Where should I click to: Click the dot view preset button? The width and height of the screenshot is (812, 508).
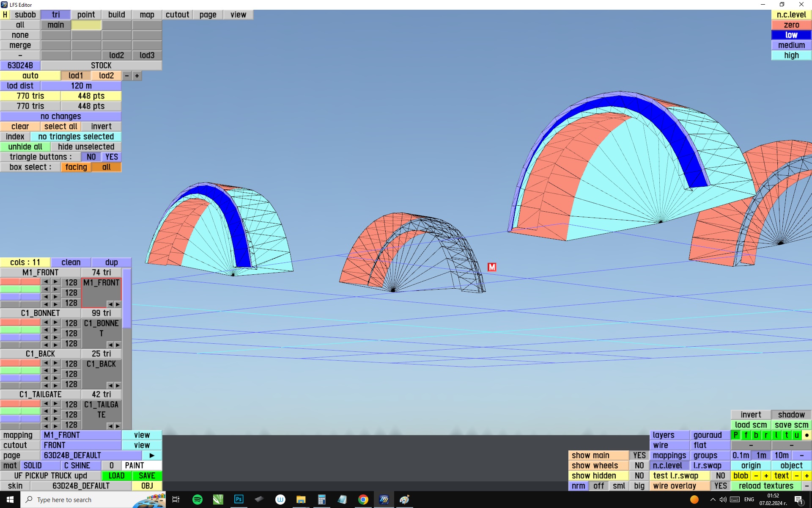coord(807,435)
